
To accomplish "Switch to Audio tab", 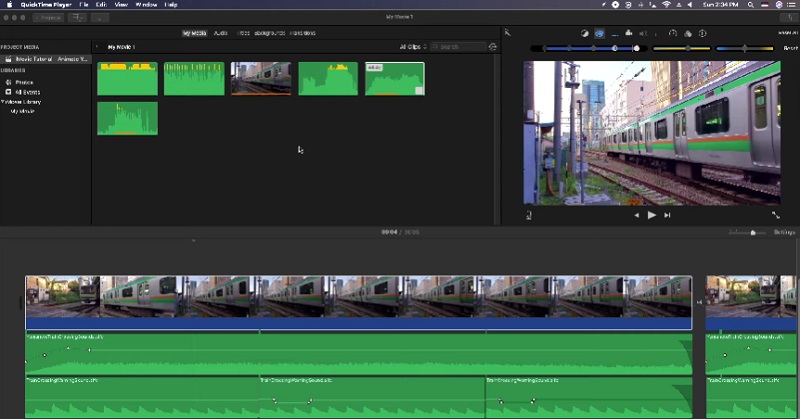I will [x=220, y=33].
